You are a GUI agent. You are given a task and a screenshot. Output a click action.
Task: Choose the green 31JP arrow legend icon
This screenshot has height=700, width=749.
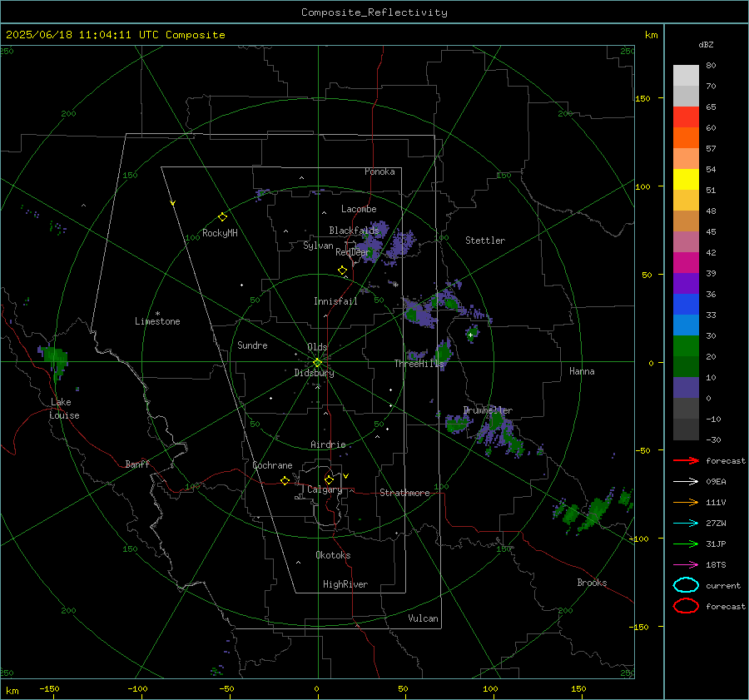click(x=686, y=544)
